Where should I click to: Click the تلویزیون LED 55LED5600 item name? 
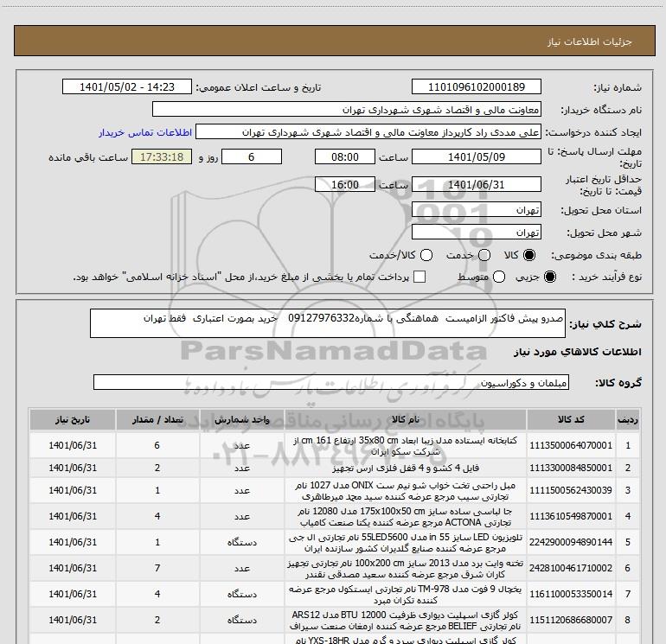(405, 543)
